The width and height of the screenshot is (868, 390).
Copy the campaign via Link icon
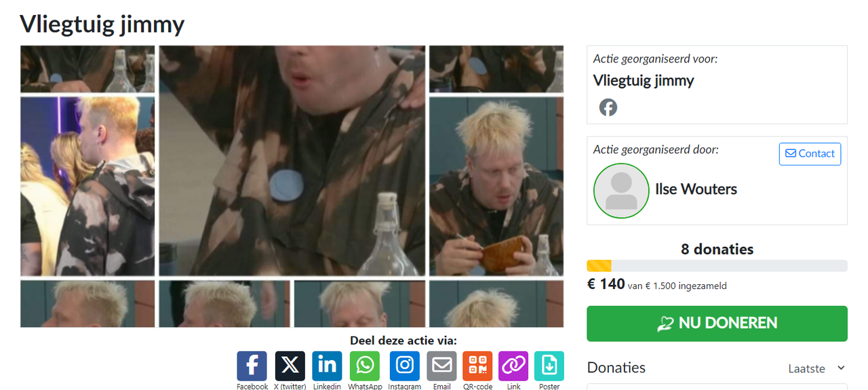513,366
